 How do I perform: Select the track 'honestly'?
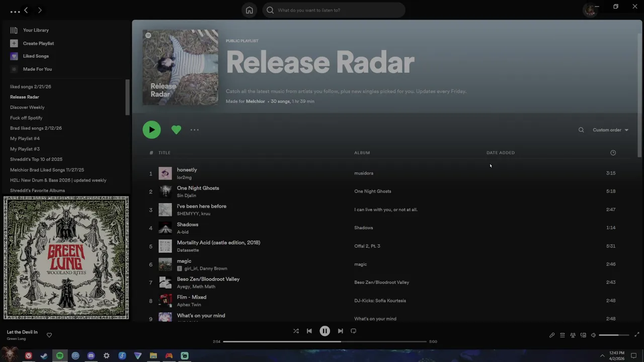pos(187,170)
